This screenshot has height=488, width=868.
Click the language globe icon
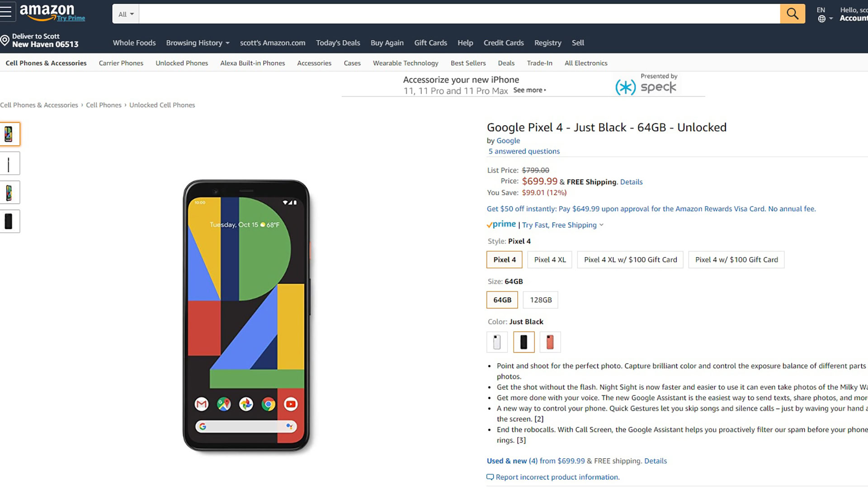[x=821, y=19]
